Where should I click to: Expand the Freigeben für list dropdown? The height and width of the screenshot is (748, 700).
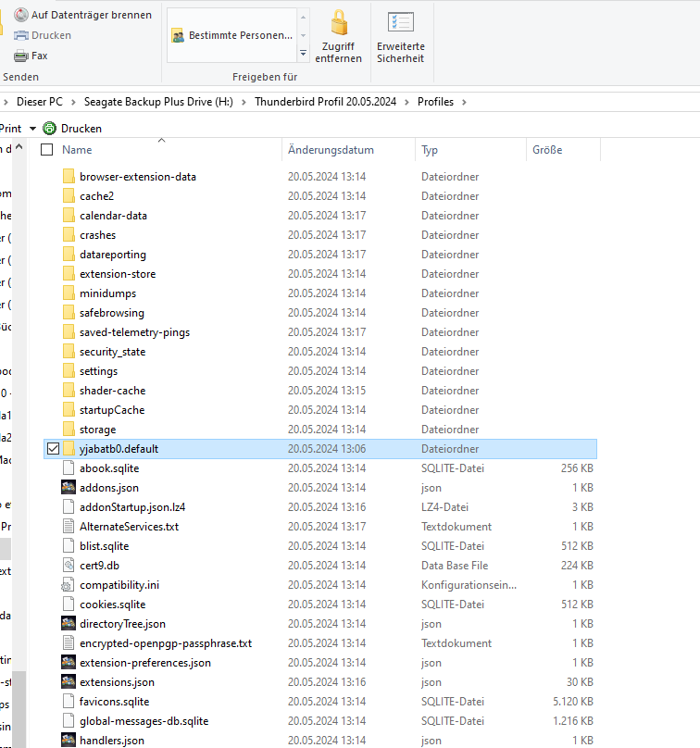[303, 55]
